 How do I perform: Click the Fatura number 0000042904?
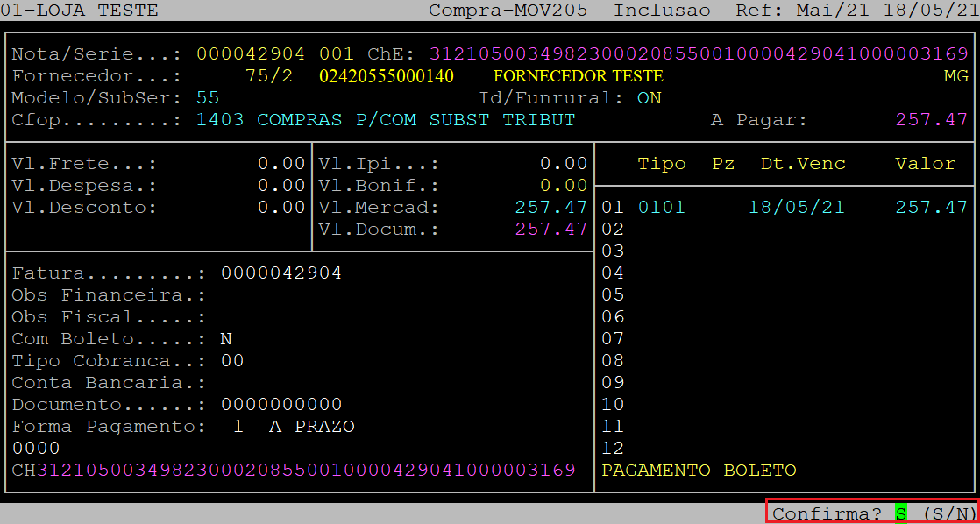(x=281, y=273)
